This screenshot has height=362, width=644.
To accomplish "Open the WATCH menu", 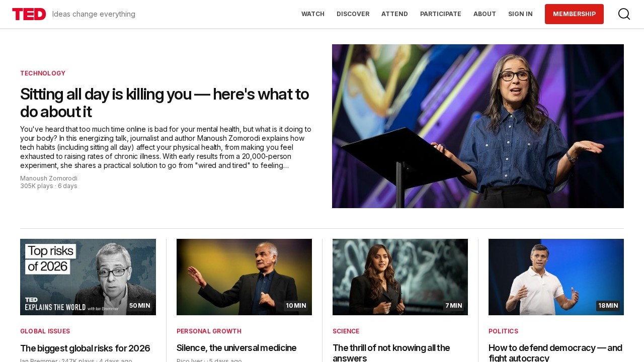I will tap(313, 14).
